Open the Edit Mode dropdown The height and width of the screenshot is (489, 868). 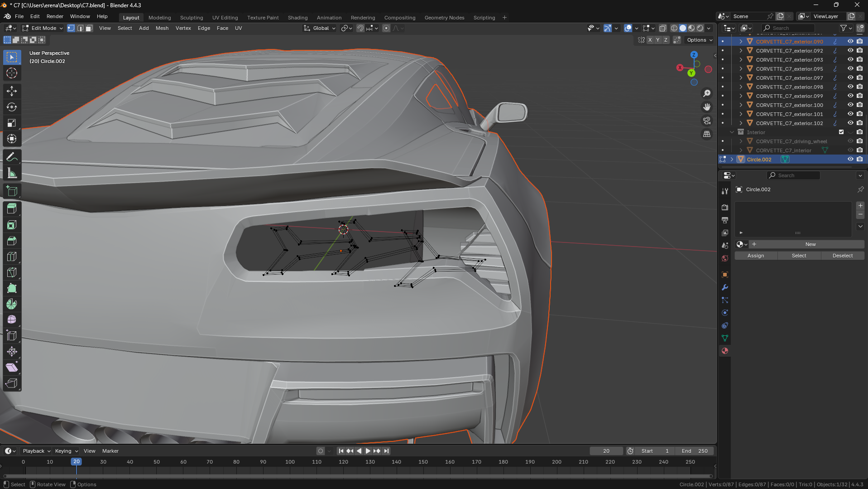coord(43,28)
